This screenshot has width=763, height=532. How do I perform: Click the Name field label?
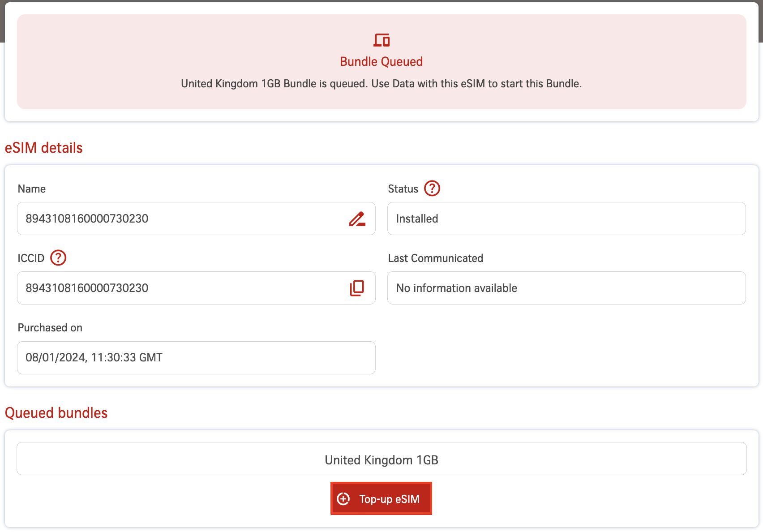click(x=32, y=189)
